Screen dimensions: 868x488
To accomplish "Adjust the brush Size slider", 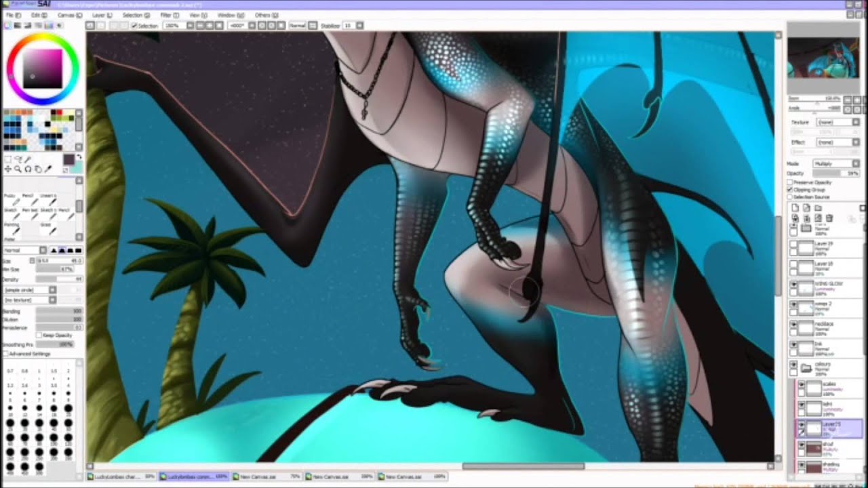I will pos(59,260).
